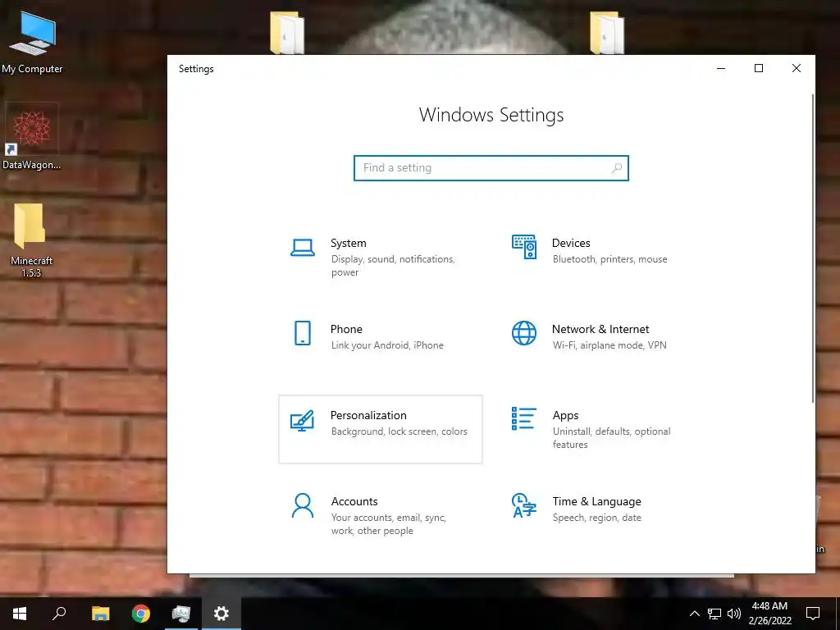Open Phone settings heading
The width and height of the screenshot is (840, 630).
point(346,329)
